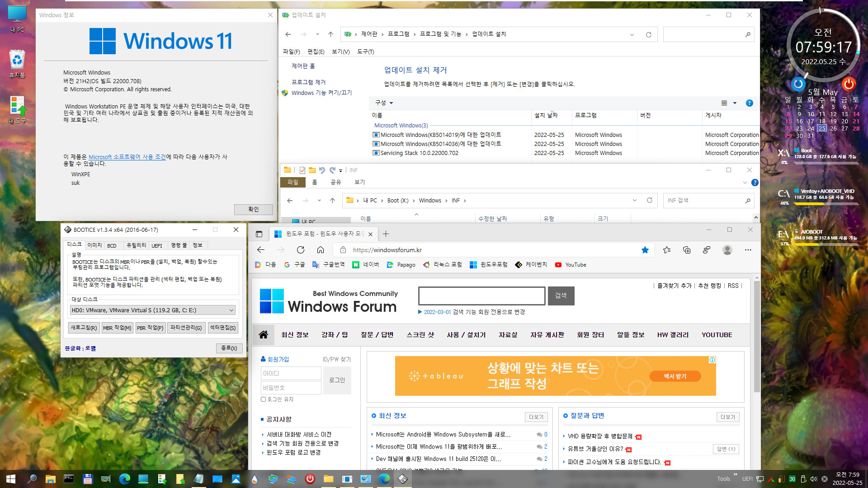Open recent locations dropdown in INF window
Screen dimensions: 868x488
point(319,201)
